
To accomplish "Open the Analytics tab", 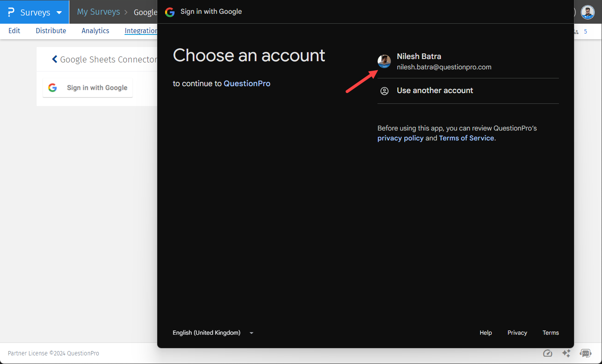I will coord(95,31).
